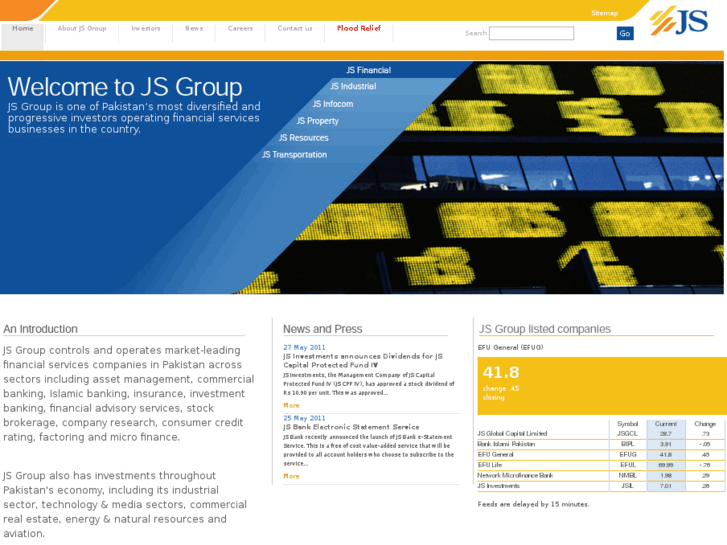The width and height of the screenshot is (727, 545).
Task: Click the An Introduction heading
Action: [x=40, y=329]
